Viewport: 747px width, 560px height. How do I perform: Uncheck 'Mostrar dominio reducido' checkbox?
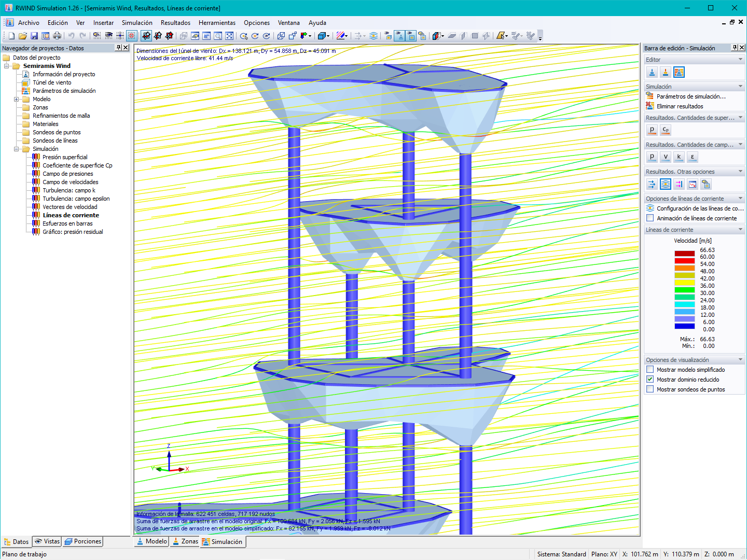click(x=650, y=380)
